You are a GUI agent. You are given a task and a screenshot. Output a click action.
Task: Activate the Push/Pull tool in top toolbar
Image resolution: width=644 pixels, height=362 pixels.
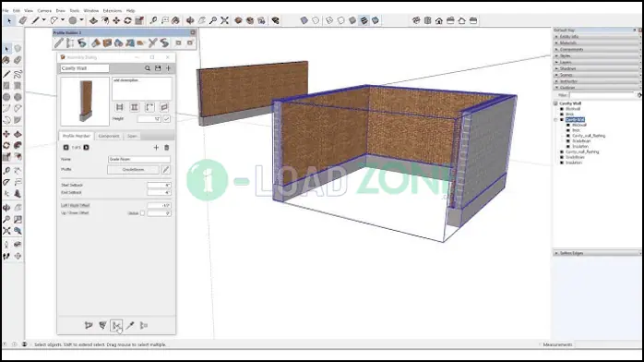pyautogui.click(x=93, y=20)
